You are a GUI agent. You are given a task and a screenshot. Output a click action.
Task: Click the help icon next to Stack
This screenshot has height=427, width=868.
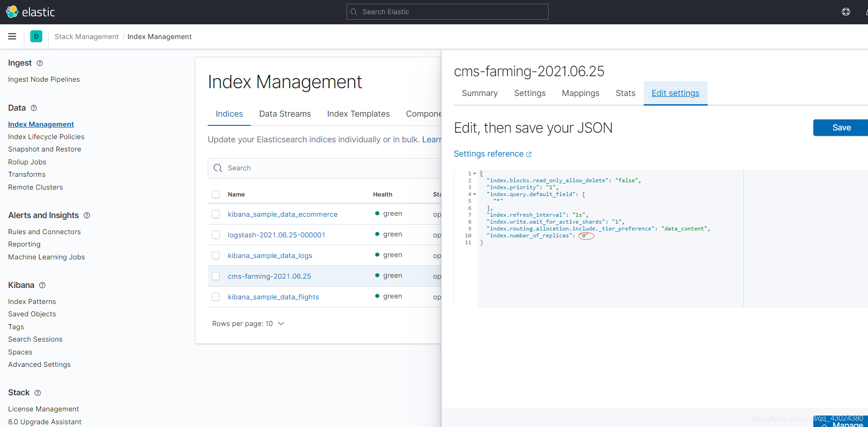click(x=38, y=393)
